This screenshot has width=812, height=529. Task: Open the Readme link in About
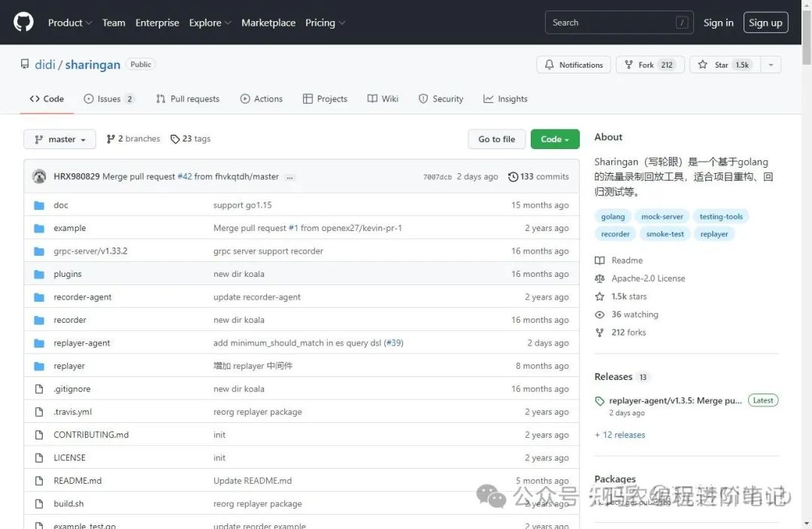pos(619,260)
